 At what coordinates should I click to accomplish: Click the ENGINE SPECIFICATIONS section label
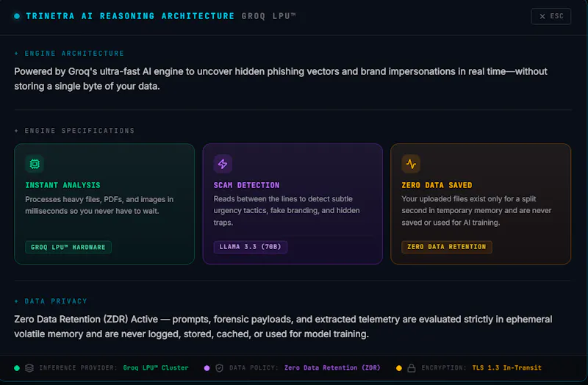[79, 131]
